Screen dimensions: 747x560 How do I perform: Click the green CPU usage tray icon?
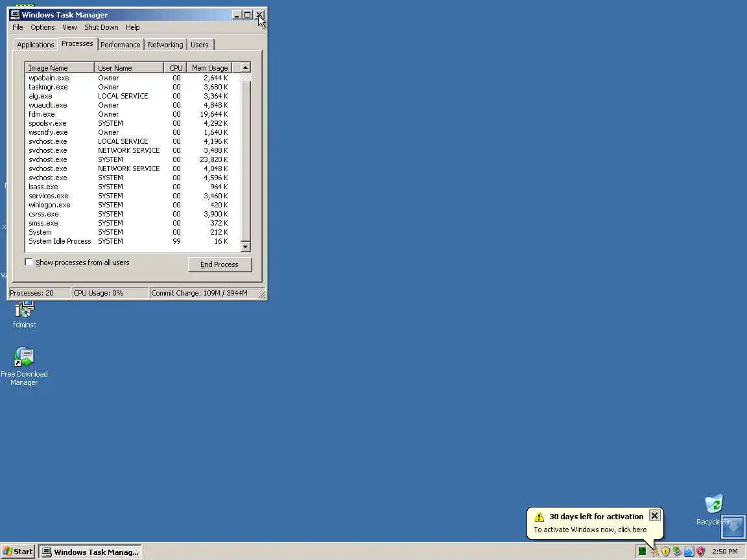(x=642, y=552)
